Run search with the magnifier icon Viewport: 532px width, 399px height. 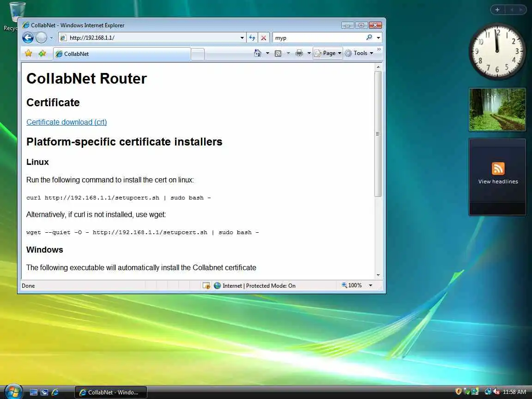(369, 37)
